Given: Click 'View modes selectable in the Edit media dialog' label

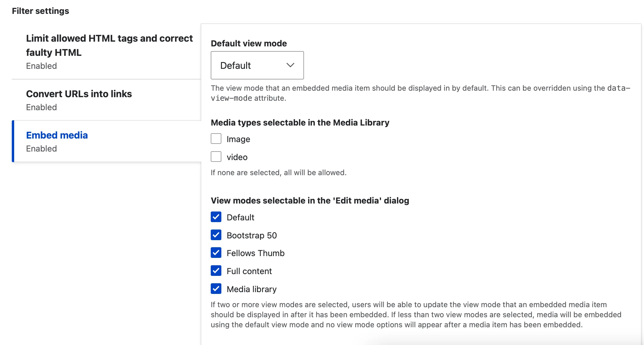Looking at the screenshot, I should click(x=310, y=201).
